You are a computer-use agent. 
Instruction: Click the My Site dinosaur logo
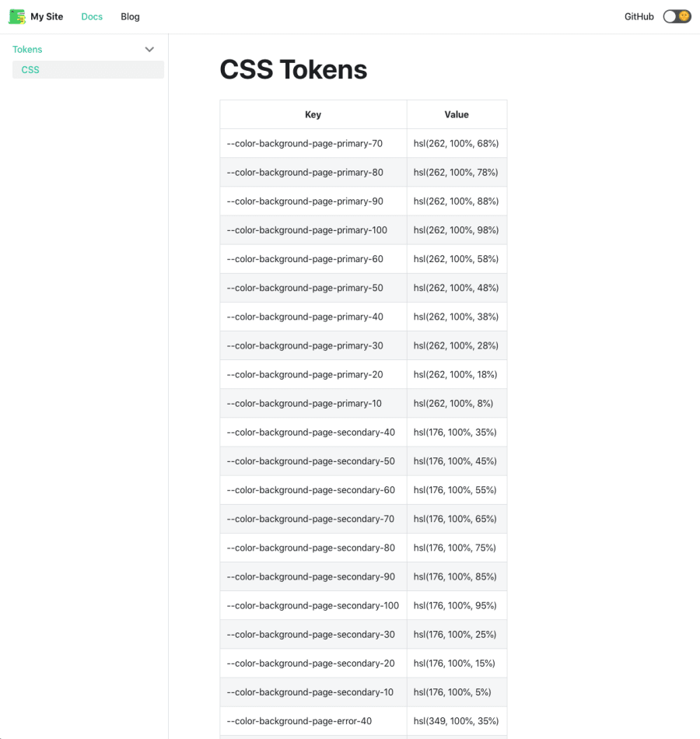(x=16, y=16)
